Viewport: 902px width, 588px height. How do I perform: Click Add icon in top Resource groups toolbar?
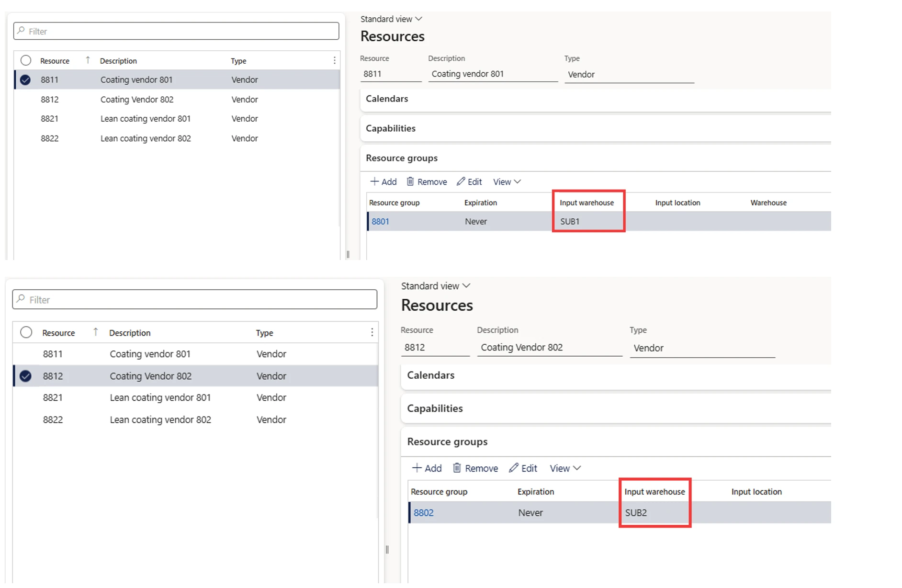pos(374,181)
